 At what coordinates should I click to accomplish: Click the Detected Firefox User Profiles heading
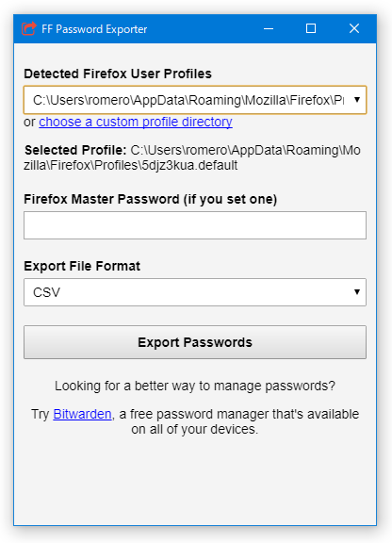118,74
